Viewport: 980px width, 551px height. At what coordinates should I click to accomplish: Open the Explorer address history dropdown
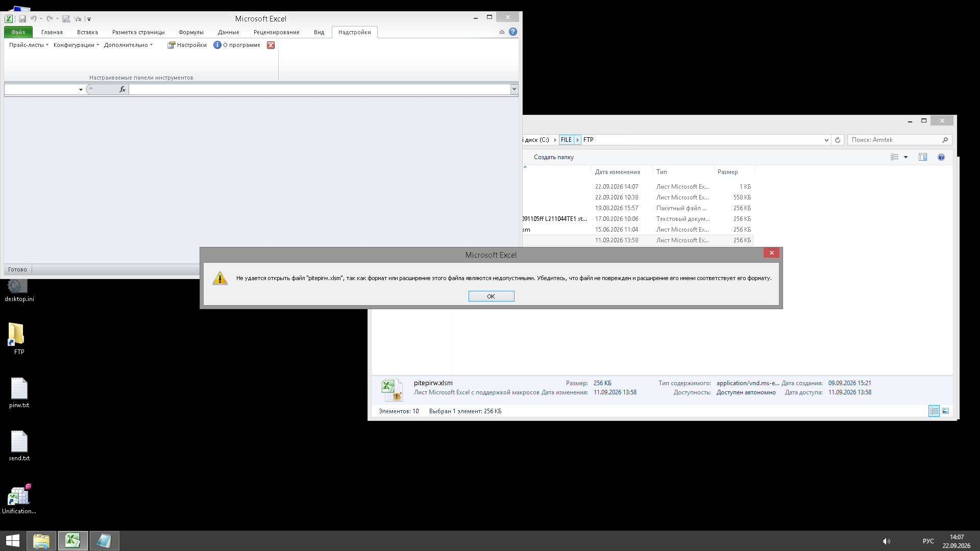(826, 140)
